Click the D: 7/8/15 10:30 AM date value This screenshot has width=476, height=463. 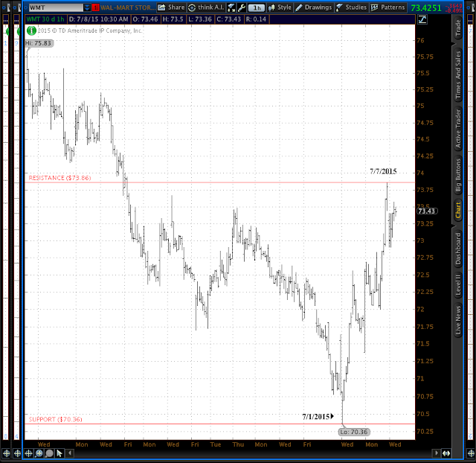coord(98,19)
